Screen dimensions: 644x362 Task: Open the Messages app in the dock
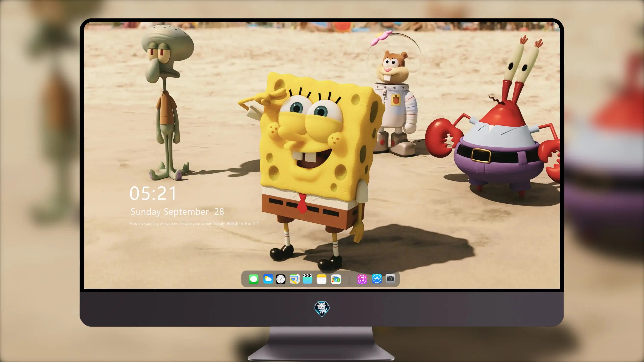coord(254,279)
